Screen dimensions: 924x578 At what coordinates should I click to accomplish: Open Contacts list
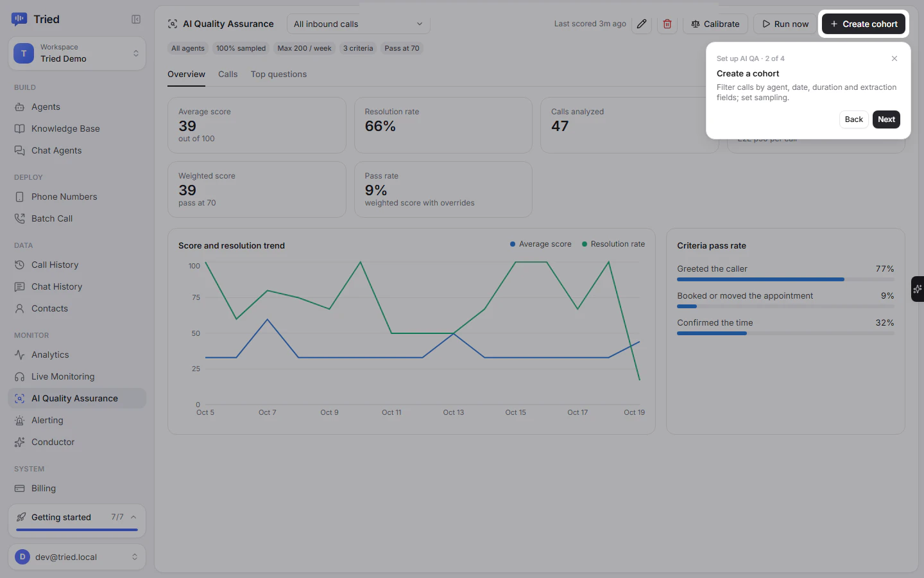77,308
